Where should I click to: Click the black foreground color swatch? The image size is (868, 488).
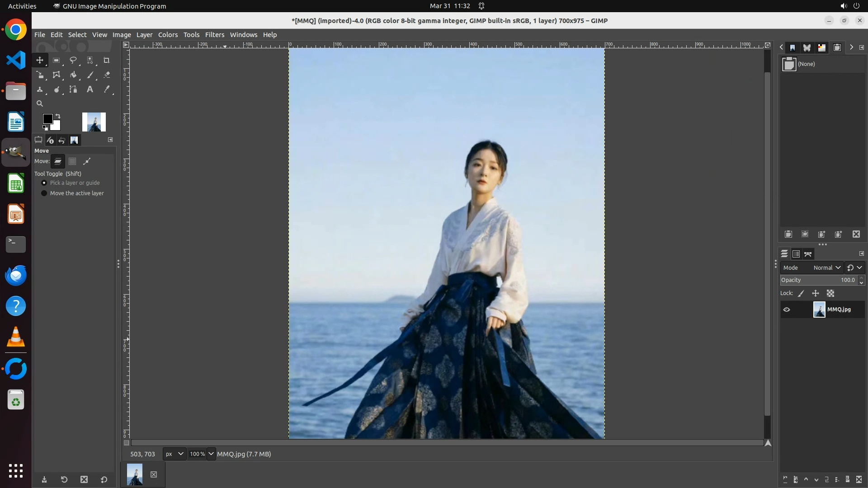pyautogui.click(x=47, y=119)
